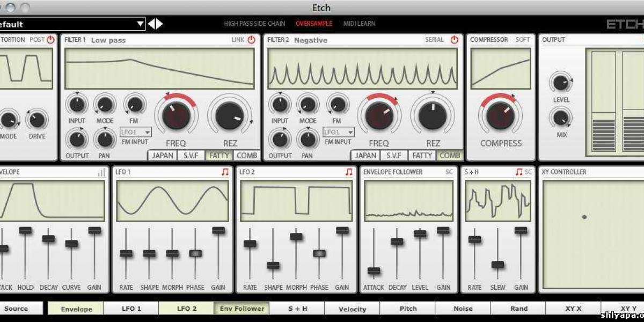This screenshot has height=322, width=644.
Task: Click the LFO 2 tempo sync note icon
Action: coord(349,172)
